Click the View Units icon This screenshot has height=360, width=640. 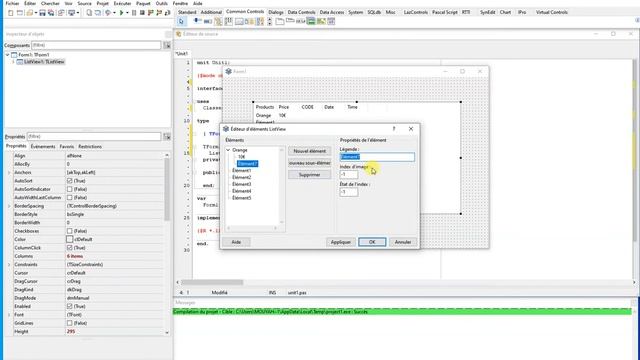pos(89,13)
